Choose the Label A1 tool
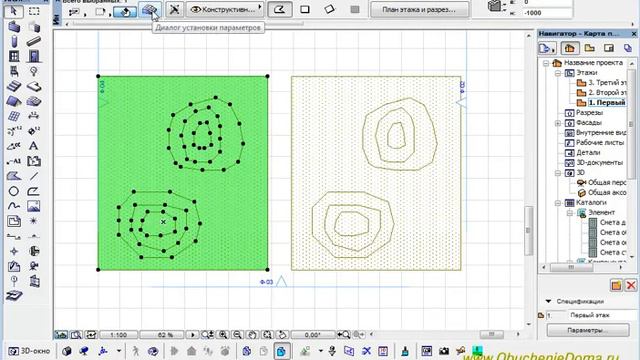Viewport: 640px width, 360px height. (x=14, y=161)
